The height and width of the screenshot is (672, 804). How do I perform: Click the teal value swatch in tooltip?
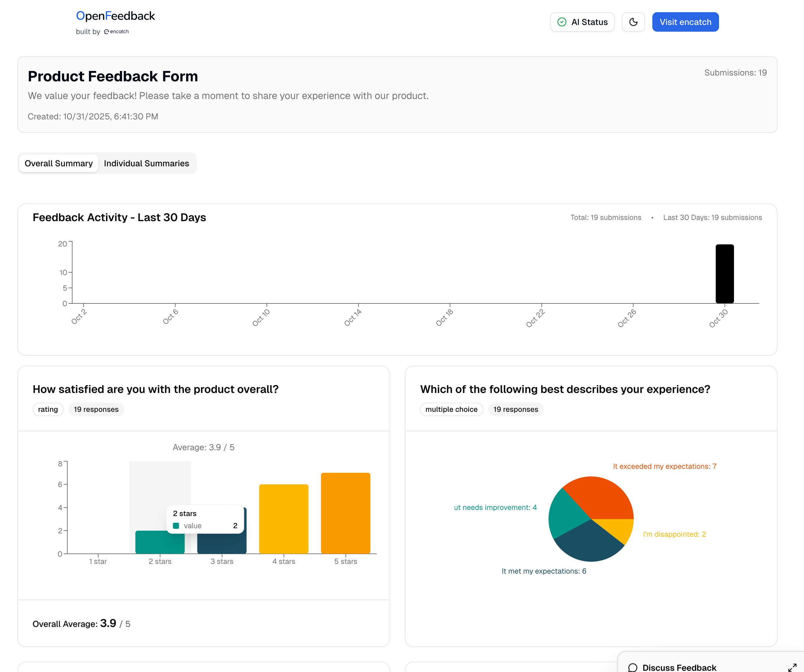[176, 526]
